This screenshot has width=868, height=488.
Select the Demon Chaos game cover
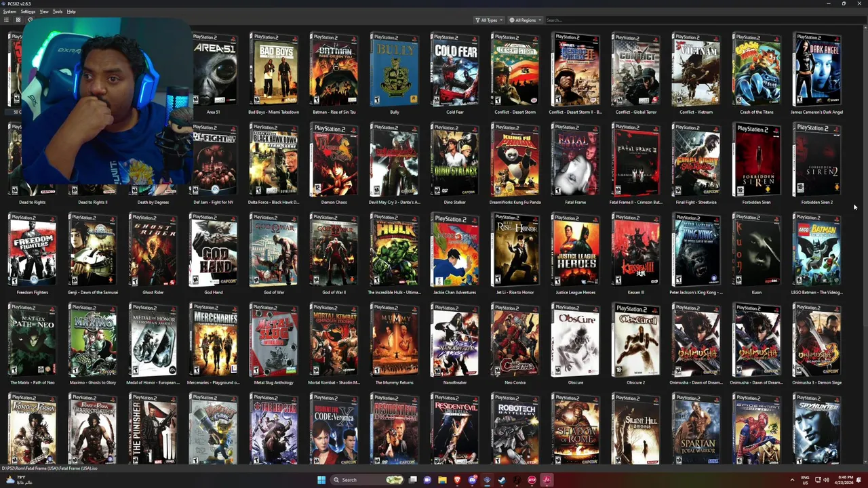coord(334,160)
